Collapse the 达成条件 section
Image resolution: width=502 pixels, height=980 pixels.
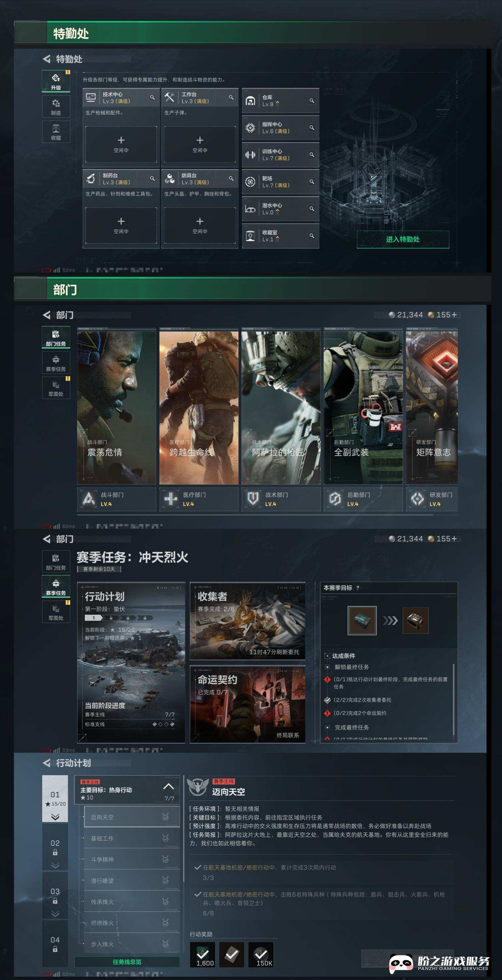pos(327,656)
